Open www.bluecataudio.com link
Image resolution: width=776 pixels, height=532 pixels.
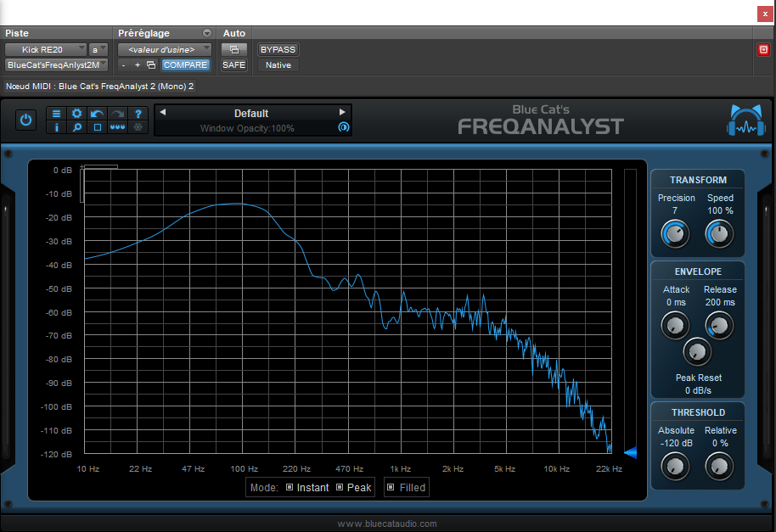point(387,524)
